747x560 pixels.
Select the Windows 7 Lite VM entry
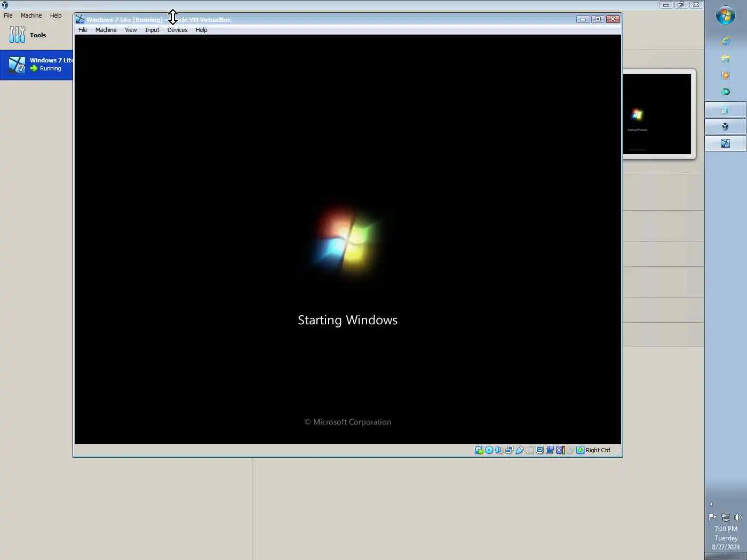(36, 65)
